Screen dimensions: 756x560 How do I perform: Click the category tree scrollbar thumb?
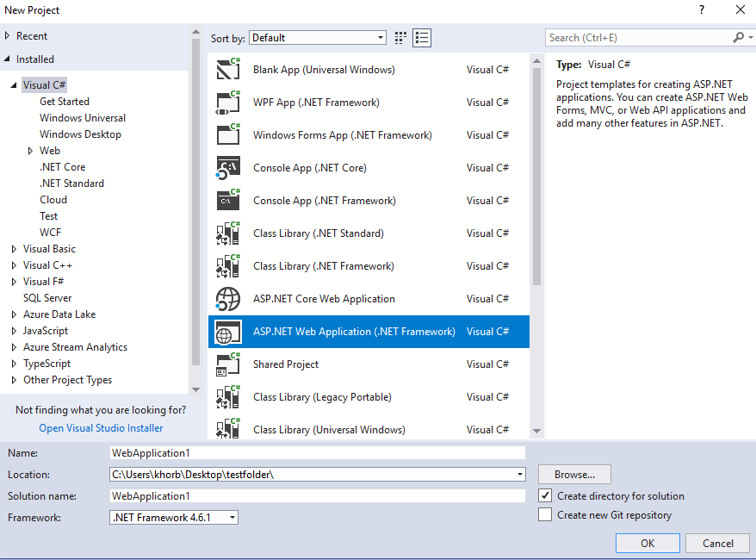click(195, 202)
